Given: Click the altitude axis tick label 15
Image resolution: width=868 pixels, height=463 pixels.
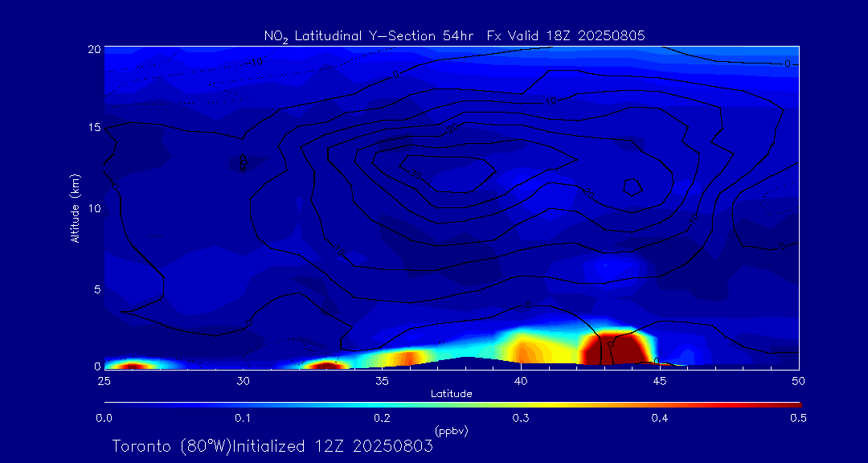Looking at the screenshot, I should [94, 127].
